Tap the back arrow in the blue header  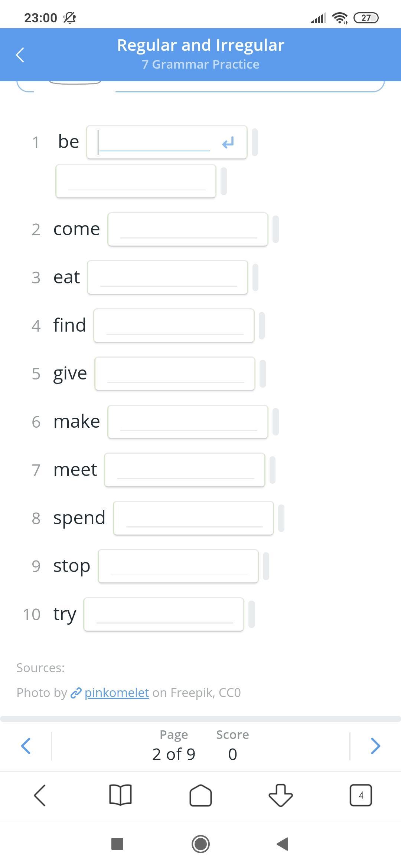[x=20, y=55]
